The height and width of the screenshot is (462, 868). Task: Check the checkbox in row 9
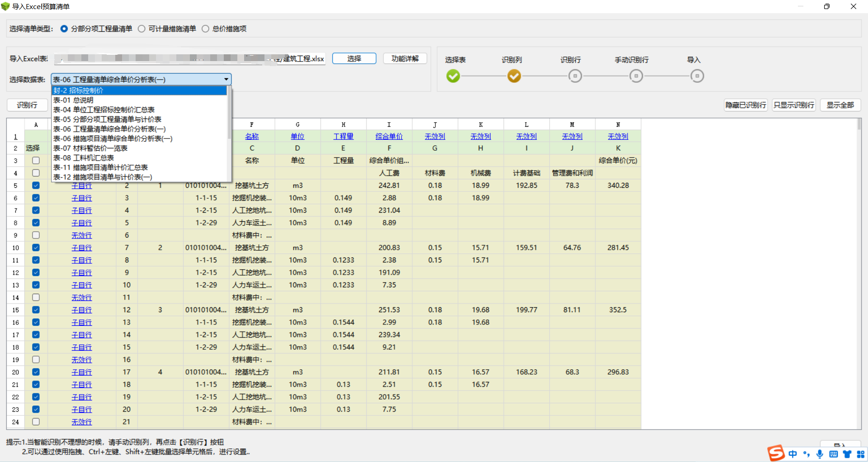coord(36,235)
